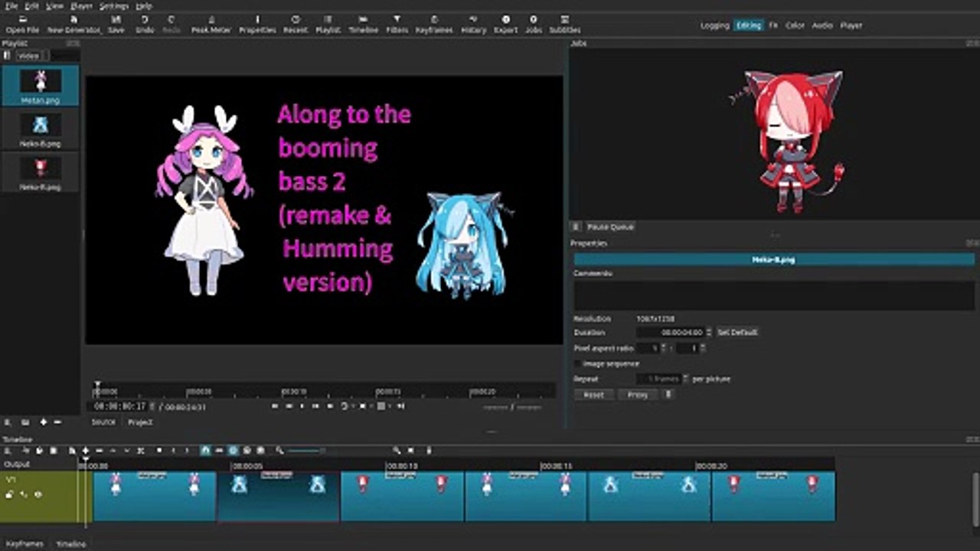This screenshot has height=551, width=980.
Task: Open the Filters panel
Action: tap(397, 24)
